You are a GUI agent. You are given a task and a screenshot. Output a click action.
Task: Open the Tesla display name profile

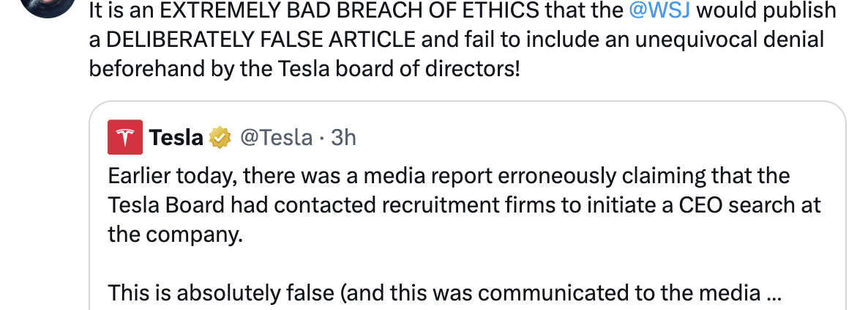point(176,137)
